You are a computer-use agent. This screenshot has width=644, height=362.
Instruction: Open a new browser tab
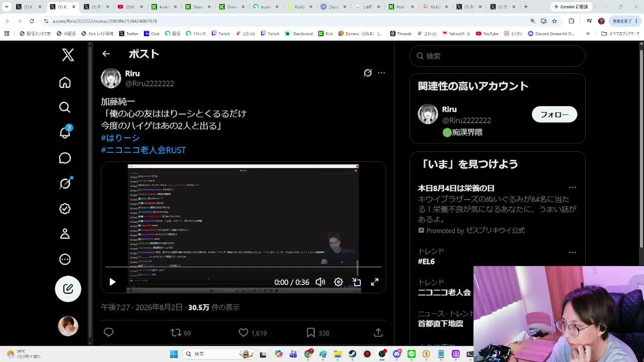pyautogui.click(x=526, y=7)
